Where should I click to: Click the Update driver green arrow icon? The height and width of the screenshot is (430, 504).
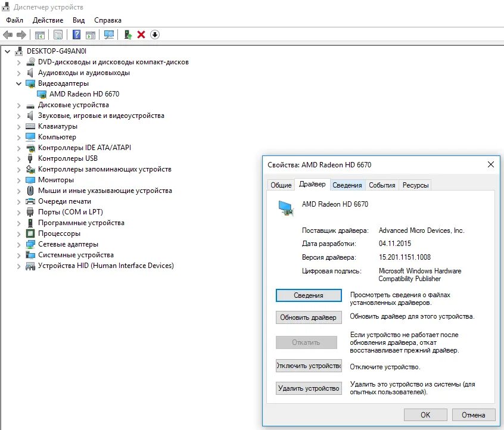pos(128,35)
